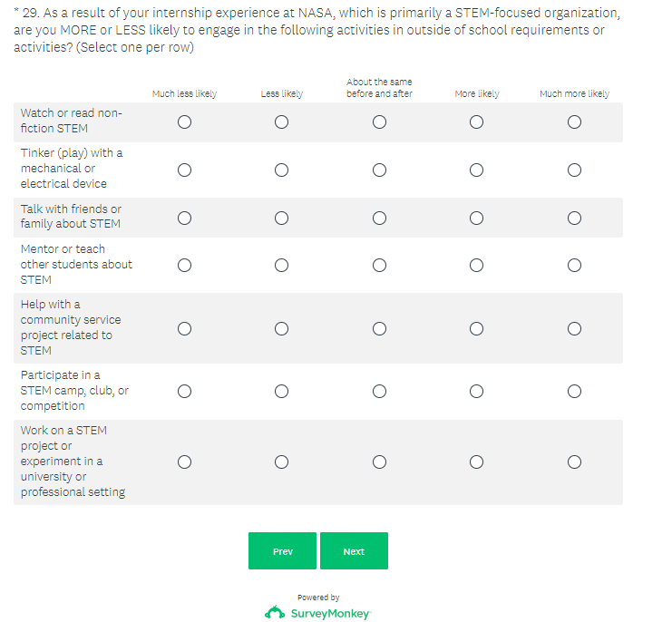The image size is (672, 622).
Task: Choose 'About the same' for Participate in a STEM camp
Action: coord(379,391)
